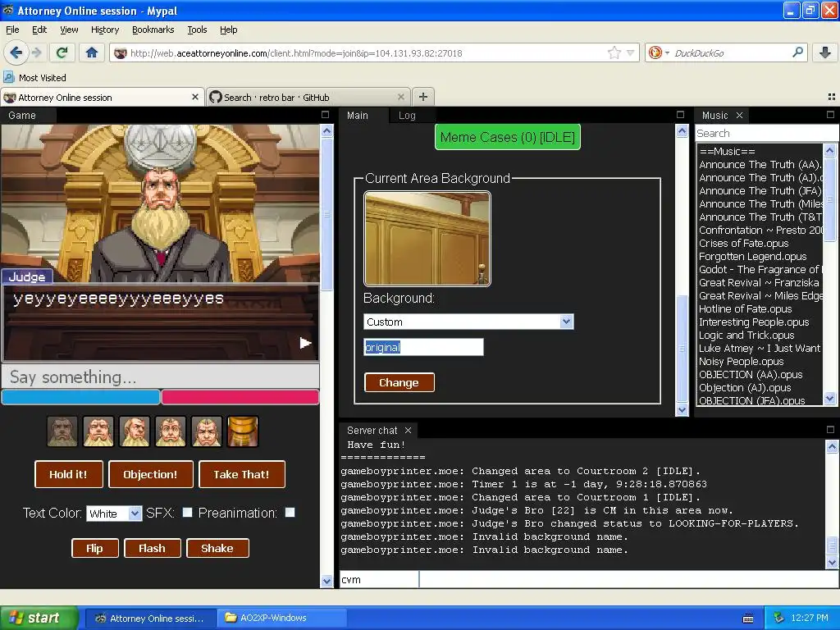Screen dimensions: 840x630
Task: Click the Say something chat input
Action: point(161,377)
